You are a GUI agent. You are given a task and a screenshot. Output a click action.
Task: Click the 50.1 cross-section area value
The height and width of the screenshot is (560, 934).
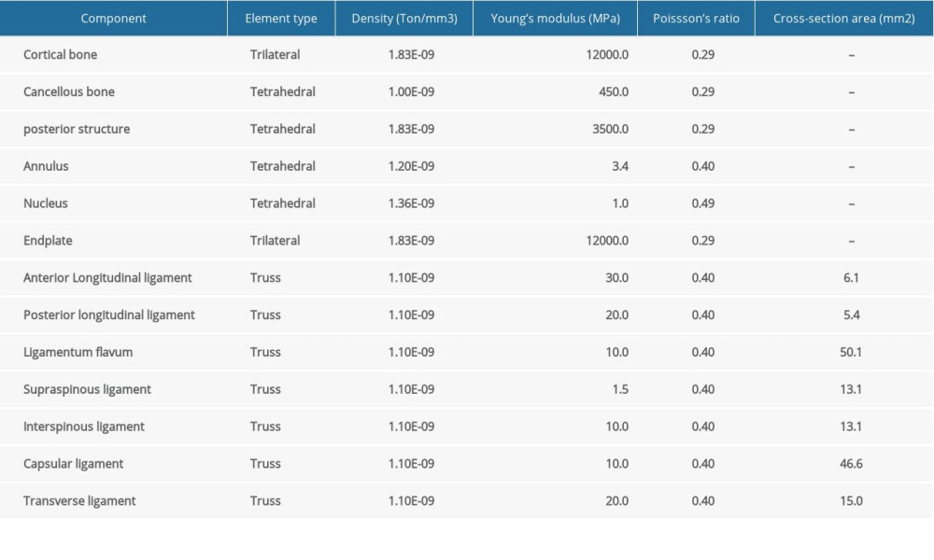coord(850,352)
